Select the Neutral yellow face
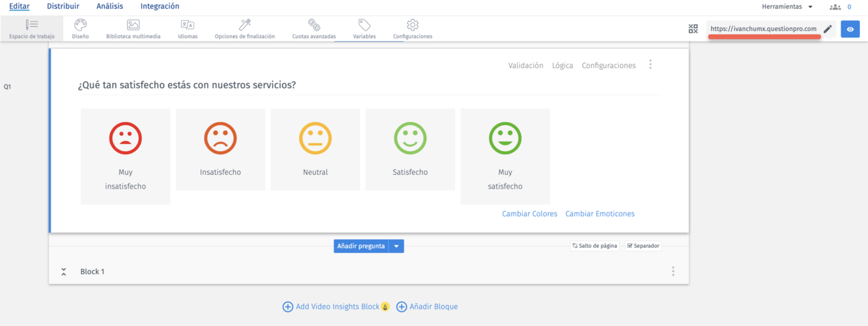Screen dimensions: 868x326 click(x=315, y=137)
